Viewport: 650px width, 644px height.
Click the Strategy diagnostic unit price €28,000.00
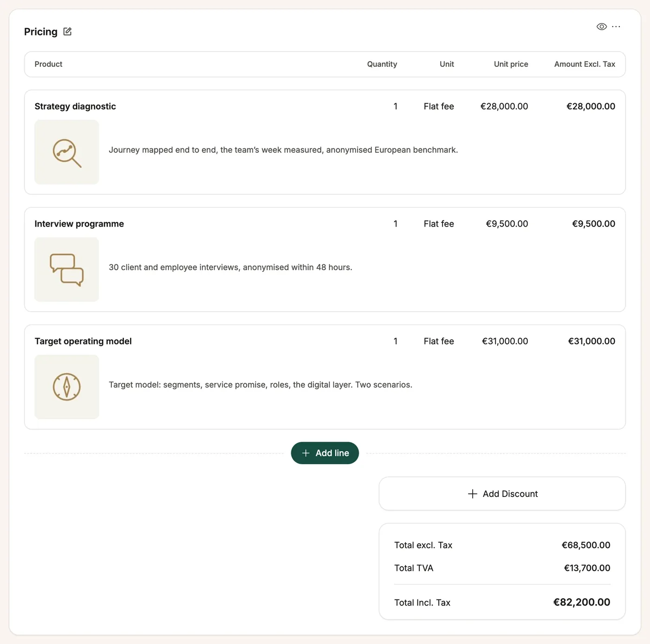tap(504, 106)
